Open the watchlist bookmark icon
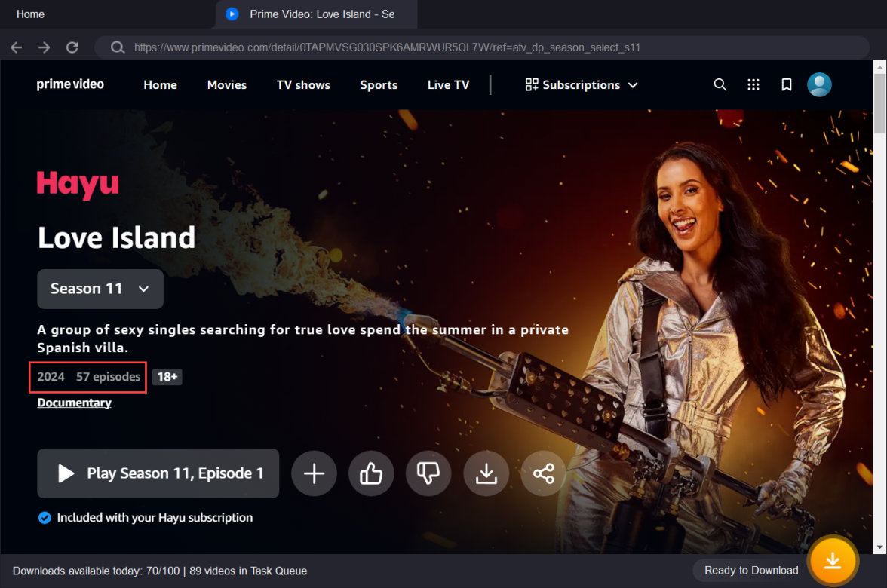 [786, 84]
